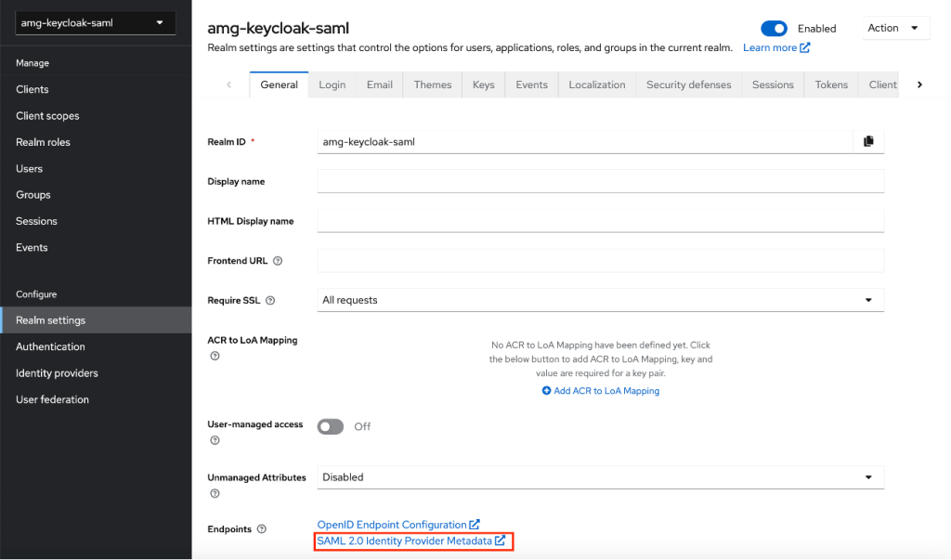The height and width of the screenshot is (560, 951).
Task: Focus the Display name input field
Action: (x=601, y=181)
